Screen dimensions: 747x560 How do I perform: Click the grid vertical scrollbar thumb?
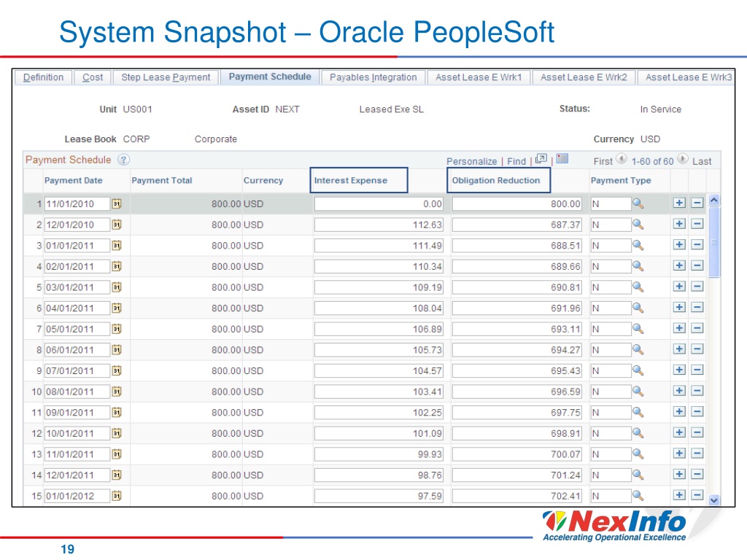(x=713, y=242)
